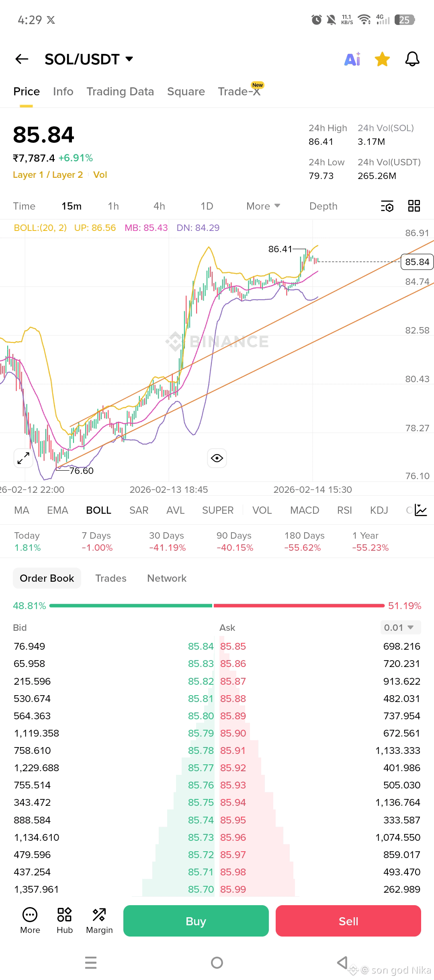
Task: Expand chart to fullscreen icon
Action: [23, 458]
